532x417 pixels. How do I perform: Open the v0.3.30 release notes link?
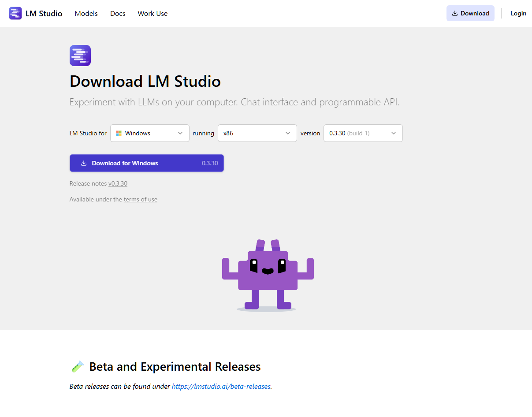[118, 183]
